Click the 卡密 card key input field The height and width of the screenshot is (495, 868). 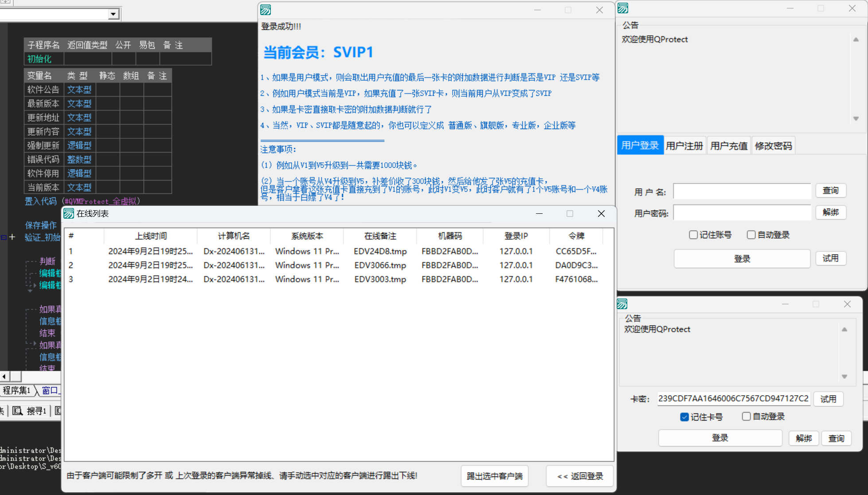pos(733,398)
